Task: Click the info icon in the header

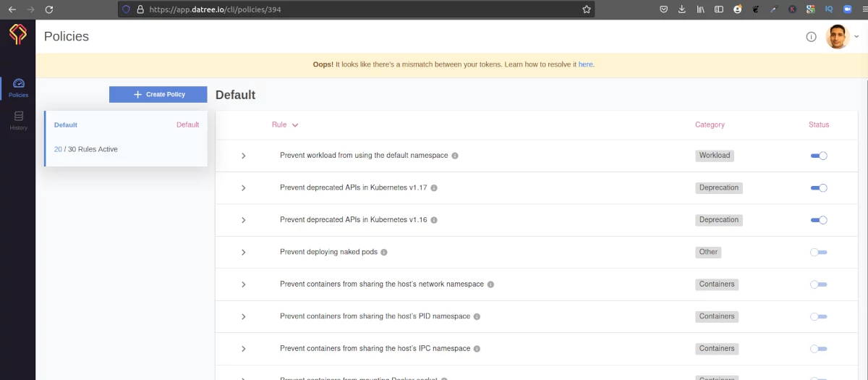Action: [811, 37]
